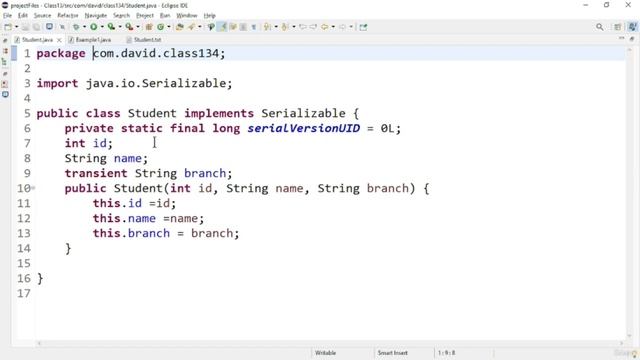
Task: Expand the Debug dropdown arrow
Action: click(x=84, y=27)
